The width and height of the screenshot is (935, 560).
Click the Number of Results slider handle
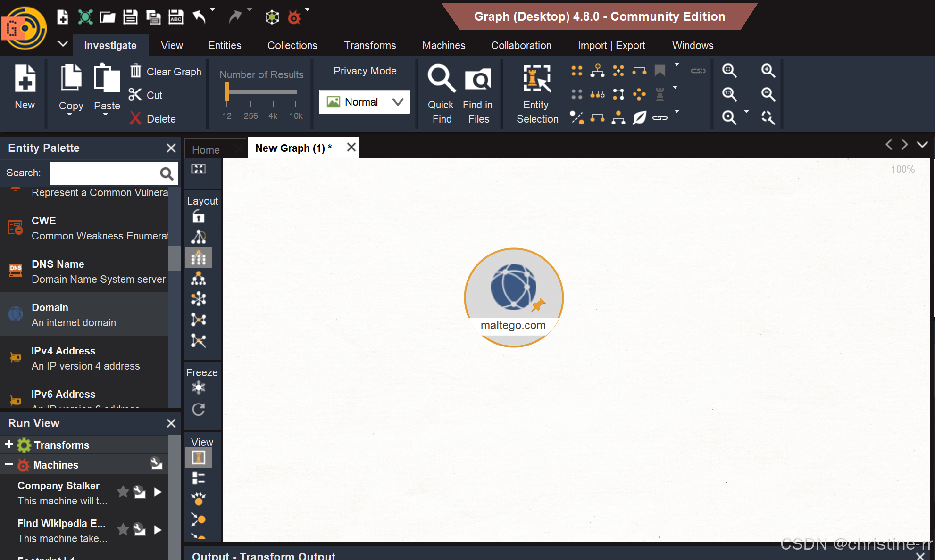(x=227, y=91)
